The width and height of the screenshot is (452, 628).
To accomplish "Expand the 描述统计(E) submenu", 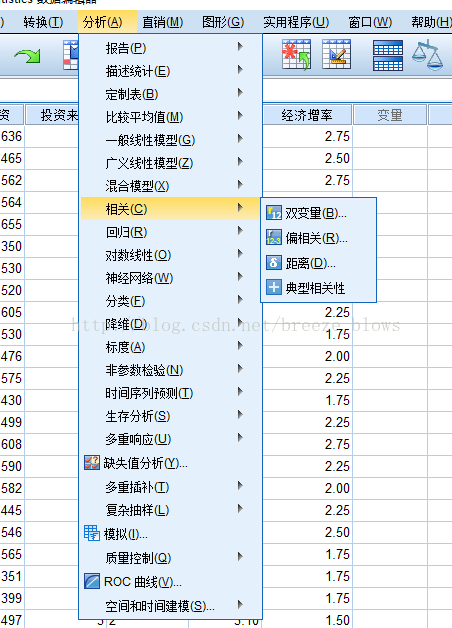I will (x=171, y=71).
